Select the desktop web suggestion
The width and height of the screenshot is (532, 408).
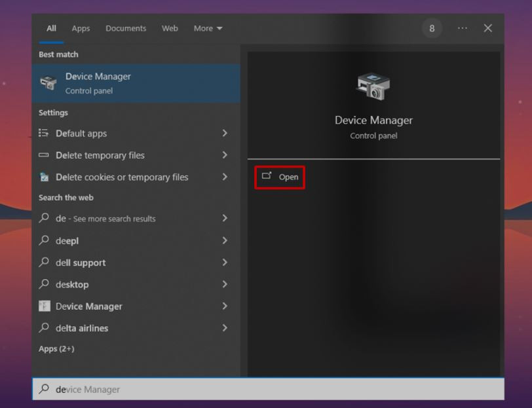click(x=136, y=284)
